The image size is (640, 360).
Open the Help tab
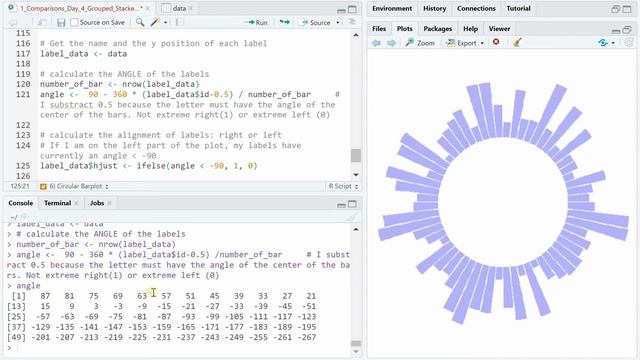coord(470,29)
